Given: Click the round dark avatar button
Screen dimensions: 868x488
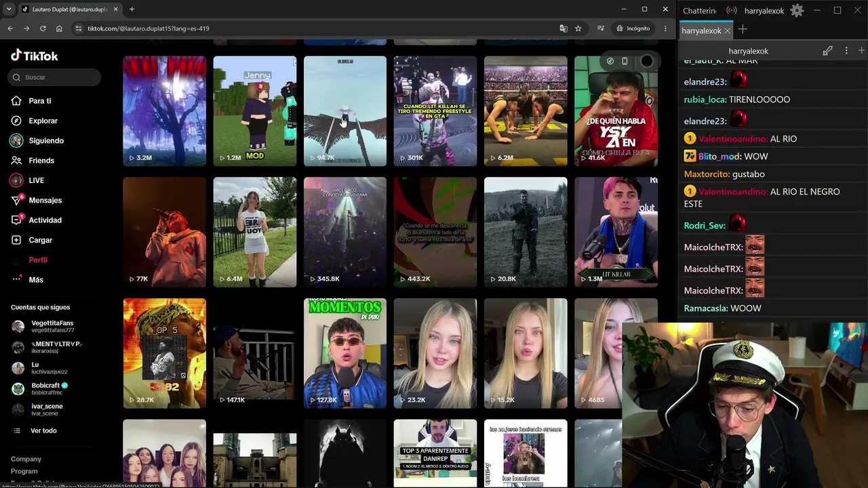Looking at the screenshot, I should tap(646, 61).
